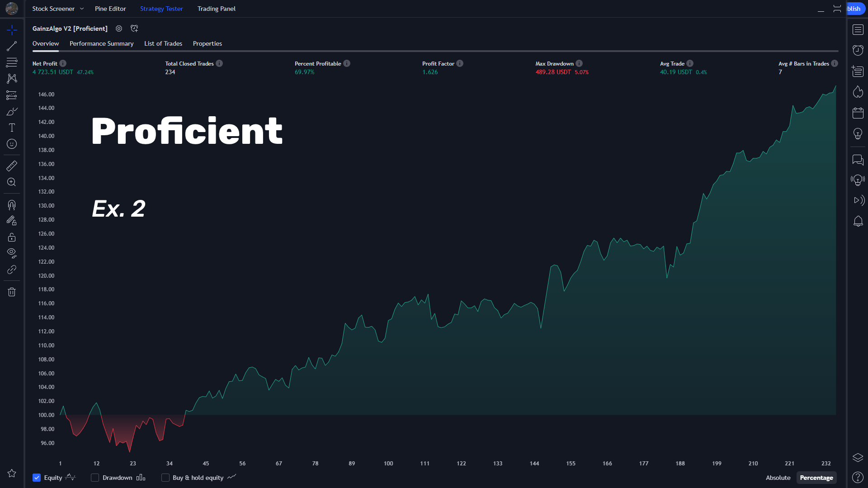Expand the Stock Screener dropdown arrow
Image resolution: width=868 pixels, height=488 pixels.
[x=82, y=9]
